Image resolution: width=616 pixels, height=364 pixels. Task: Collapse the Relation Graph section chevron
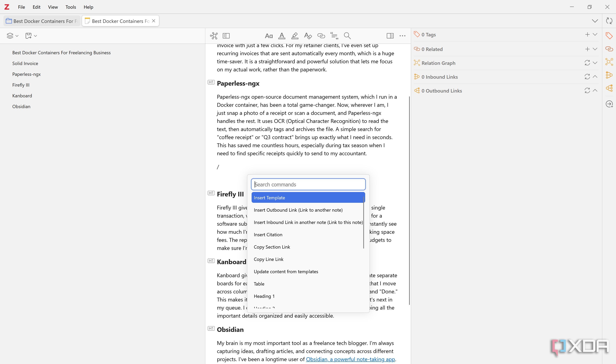point(595,63)
